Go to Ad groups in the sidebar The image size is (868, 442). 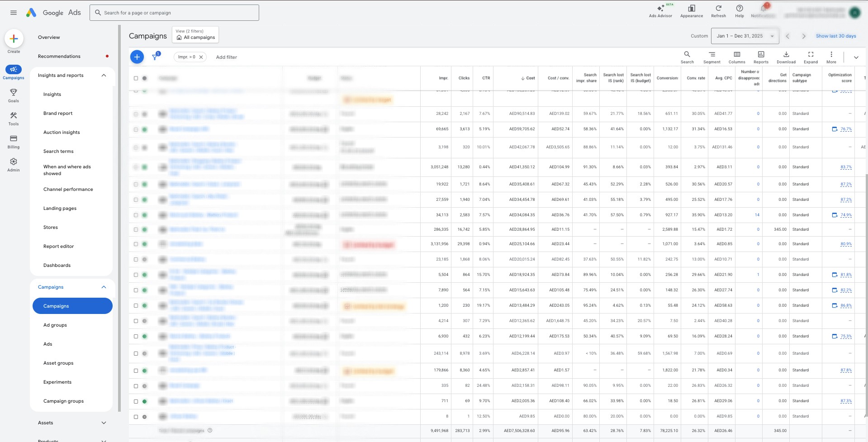(x=55, y=325)
